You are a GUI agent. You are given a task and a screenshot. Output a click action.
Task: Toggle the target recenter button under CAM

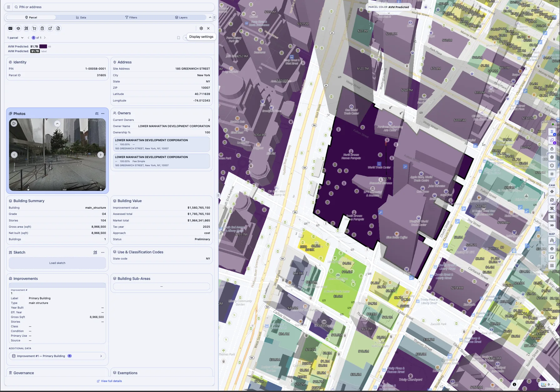point(552,191)
